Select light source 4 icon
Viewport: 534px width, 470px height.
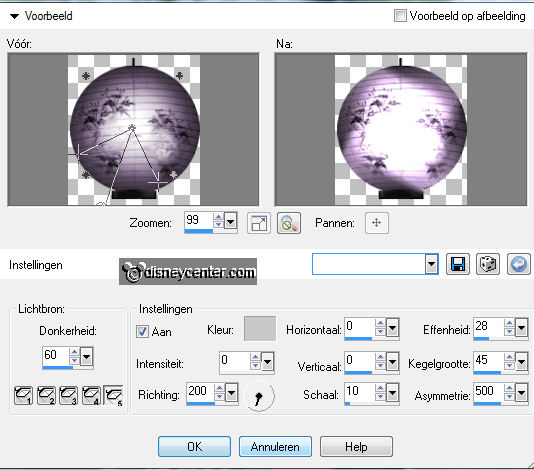point(91,395)
